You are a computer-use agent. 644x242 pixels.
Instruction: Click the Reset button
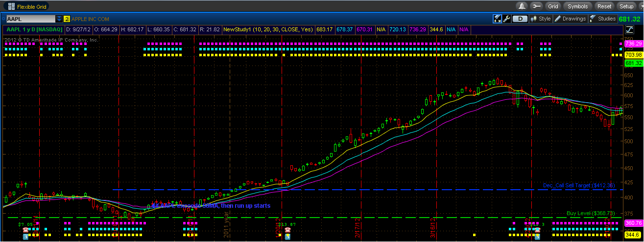tap(604, 6)
